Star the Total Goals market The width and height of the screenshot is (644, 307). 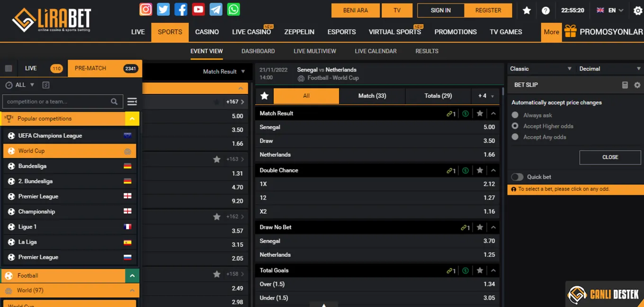click(x=480, y=271)
